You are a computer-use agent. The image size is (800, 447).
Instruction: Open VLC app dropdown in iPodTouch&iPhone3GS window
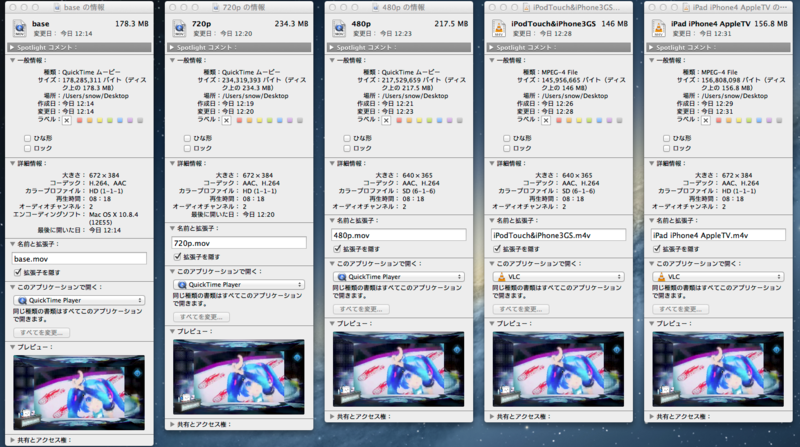click(558, 277)
